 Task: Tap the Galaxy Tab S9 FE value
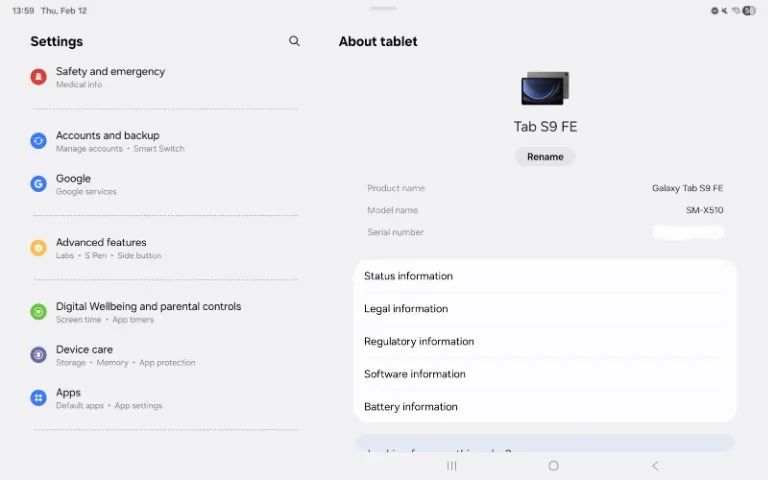[688, 188]
